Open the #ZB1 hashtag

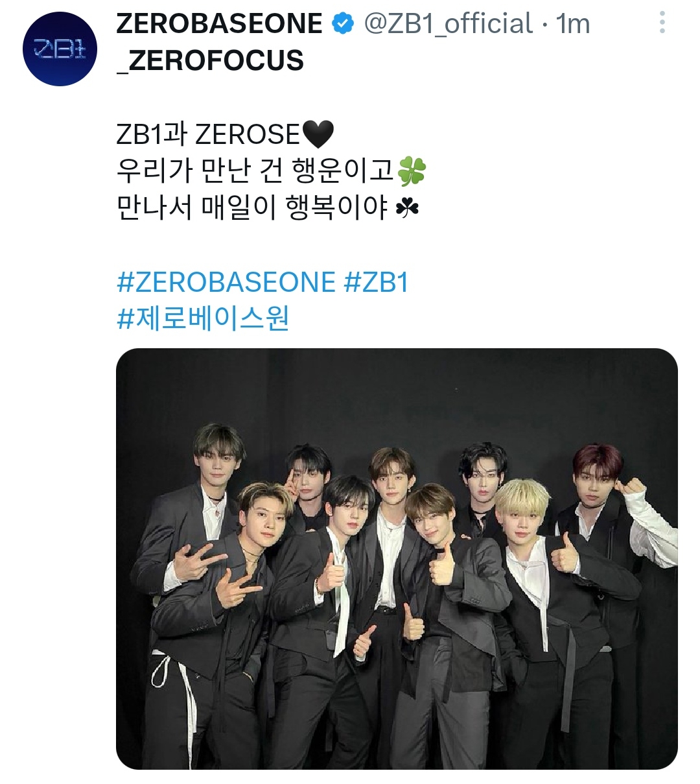point(377,283)
